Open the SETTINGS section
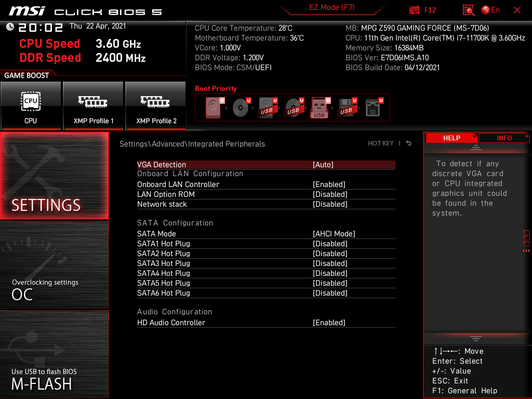Image resolution: width=532 pixels, height=399 pixels. click(54, 176)
